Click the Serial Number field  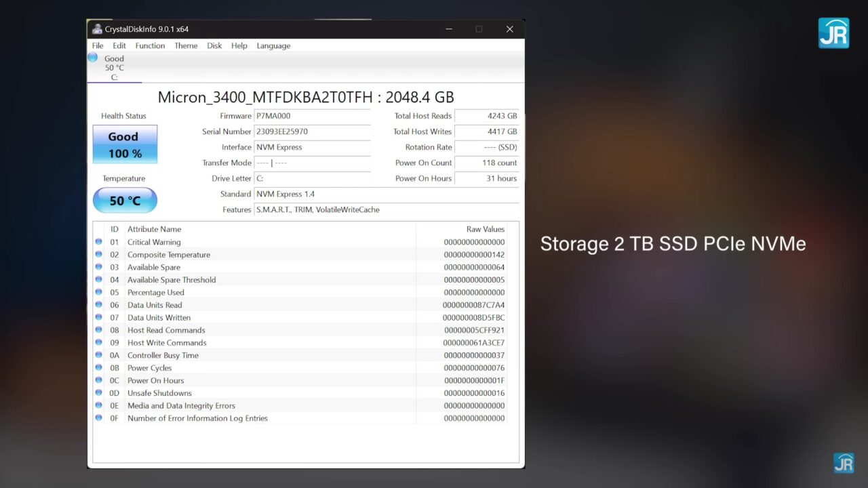(312, 131)
